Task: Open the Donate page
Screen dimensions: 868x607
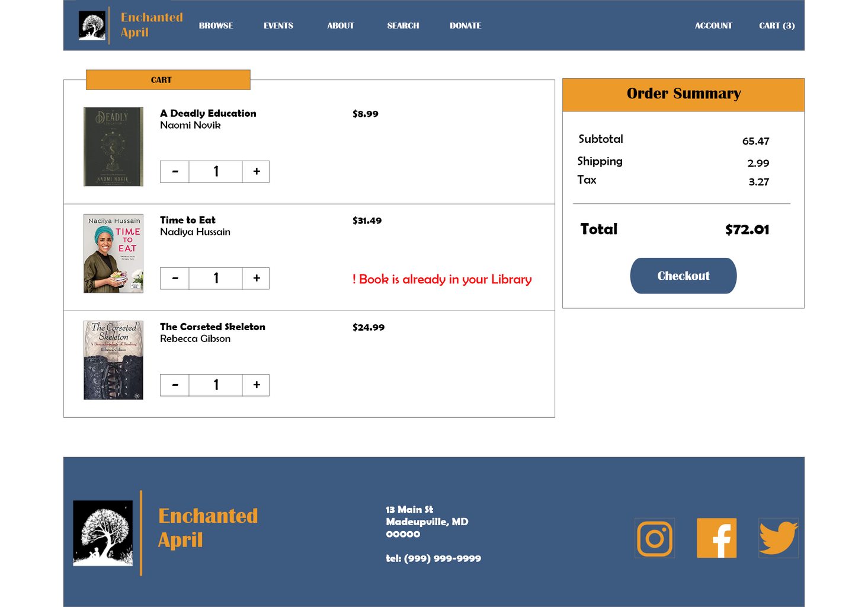Action: (466, 25)
